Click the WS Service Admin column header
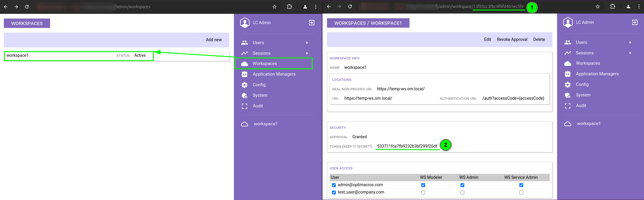 pyautogui.click(x=521, y=177)
